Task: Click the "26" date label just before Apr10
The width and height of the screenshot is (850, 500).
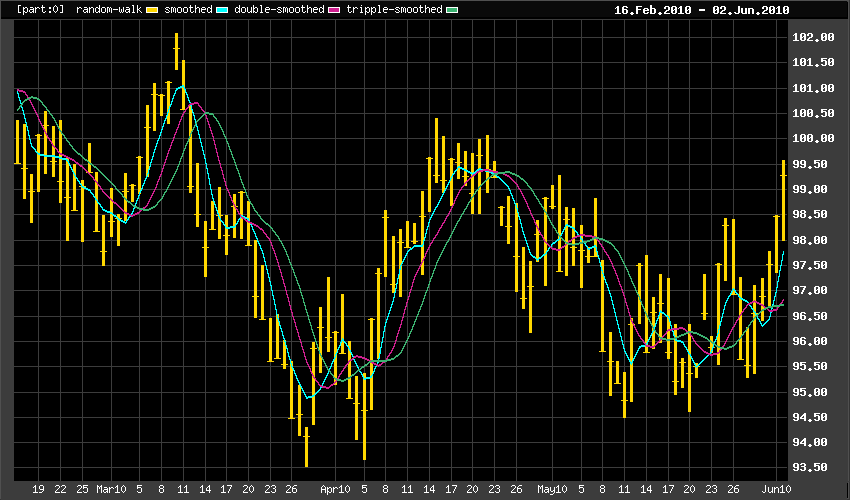Action: tap(291, 489)
